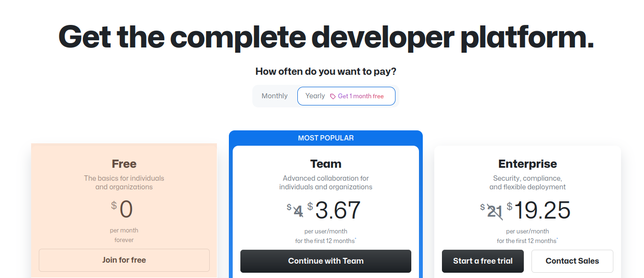Select the Free plan heading
The image size is (644, 278).
124,164
